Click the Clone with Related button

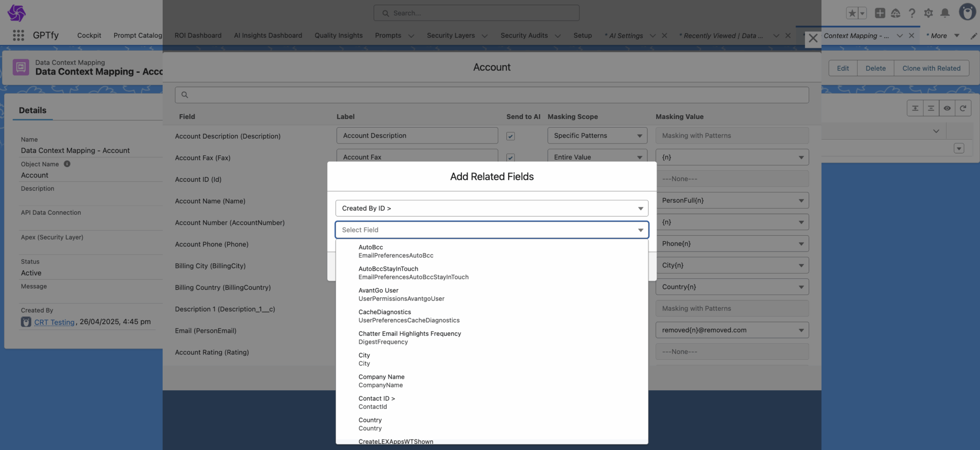pyautogui.click(x=931, y=68)
